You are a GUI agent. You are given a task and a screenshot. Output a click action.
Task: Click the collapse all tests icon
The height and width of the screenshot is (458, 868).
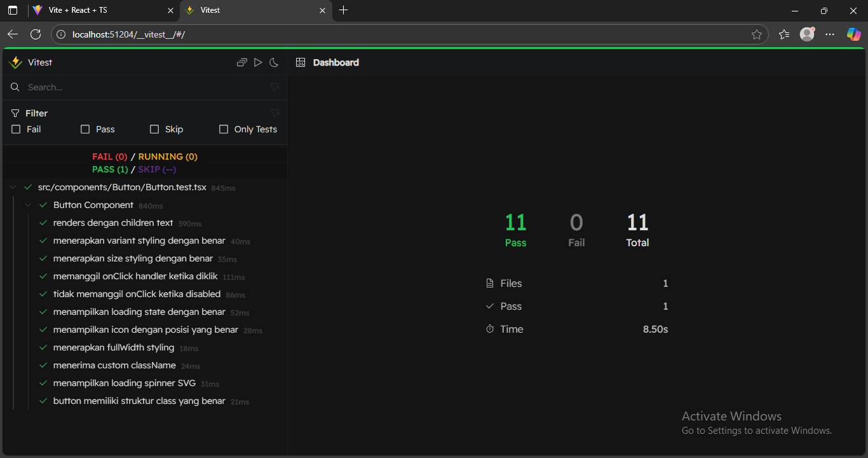[241, 62]
